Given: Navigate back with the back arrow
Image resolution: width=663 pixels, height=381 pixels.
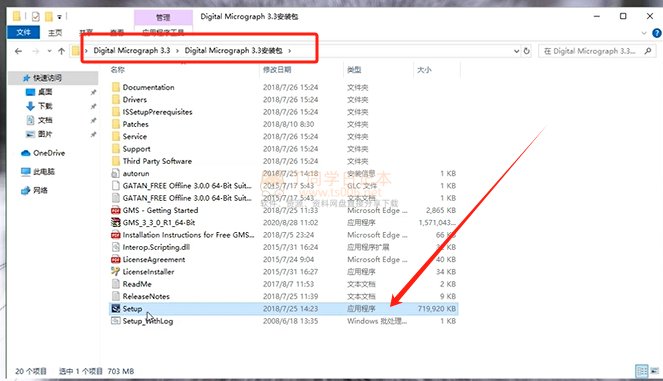Looking at the screenshot, I should coord(18,51).
